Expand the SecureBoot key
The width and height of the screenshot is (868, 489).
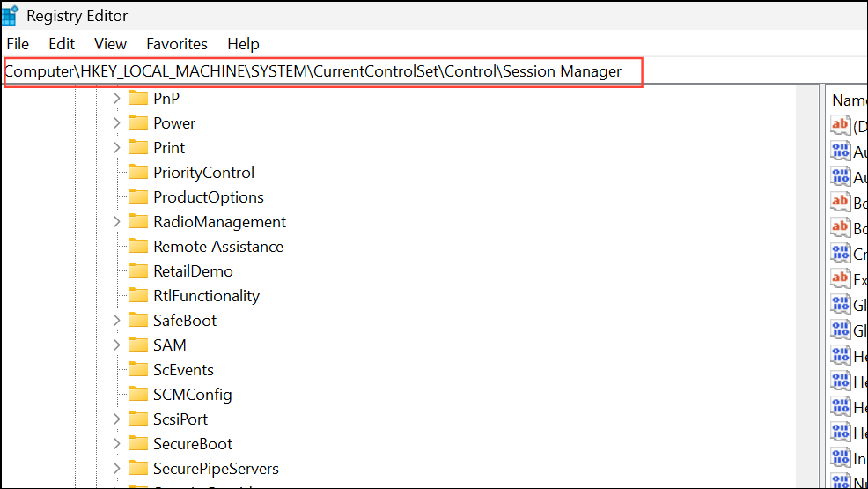click(x=116, y=443)
